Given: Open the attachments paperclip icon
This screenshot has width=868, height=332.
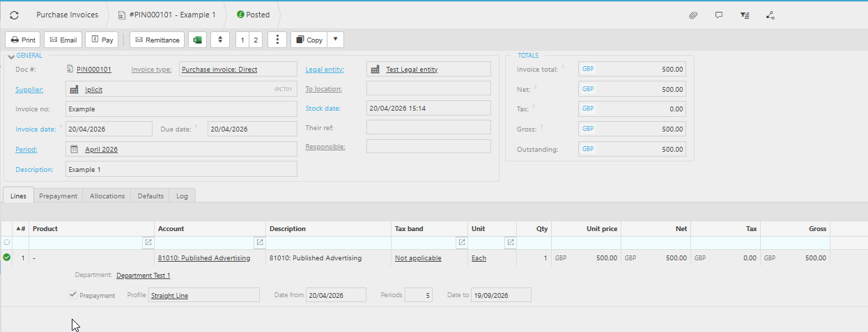Looking at the screenshot, I should [x=693, y=15].
